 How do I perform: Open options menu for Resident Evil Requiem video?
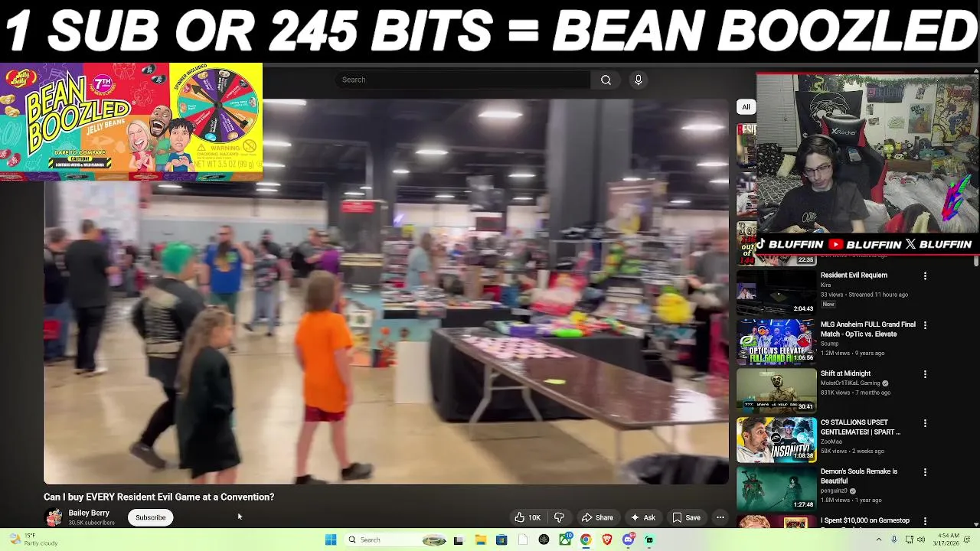click(x=925, y=275)
